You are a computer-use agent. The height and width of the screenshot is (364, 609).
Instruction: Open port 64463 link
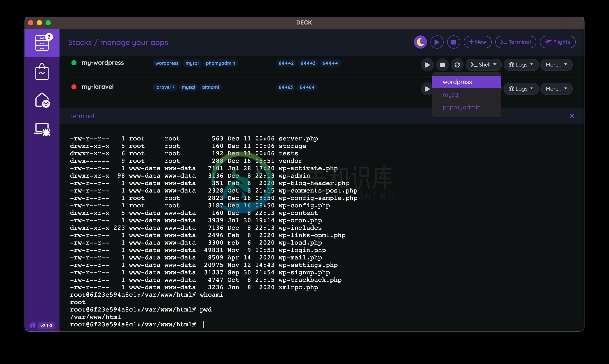(285, 87)
